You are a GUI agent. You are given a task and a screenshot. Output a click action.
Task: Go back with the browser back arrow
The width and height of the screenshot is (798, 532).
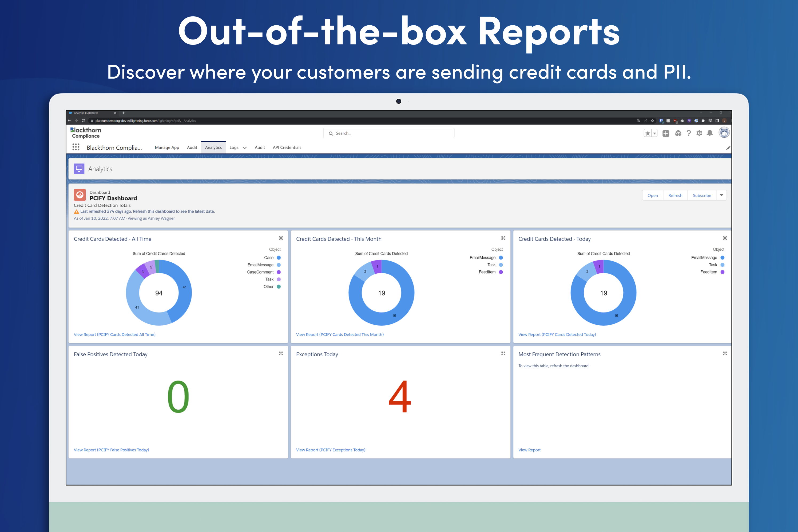tap(69, 121)
